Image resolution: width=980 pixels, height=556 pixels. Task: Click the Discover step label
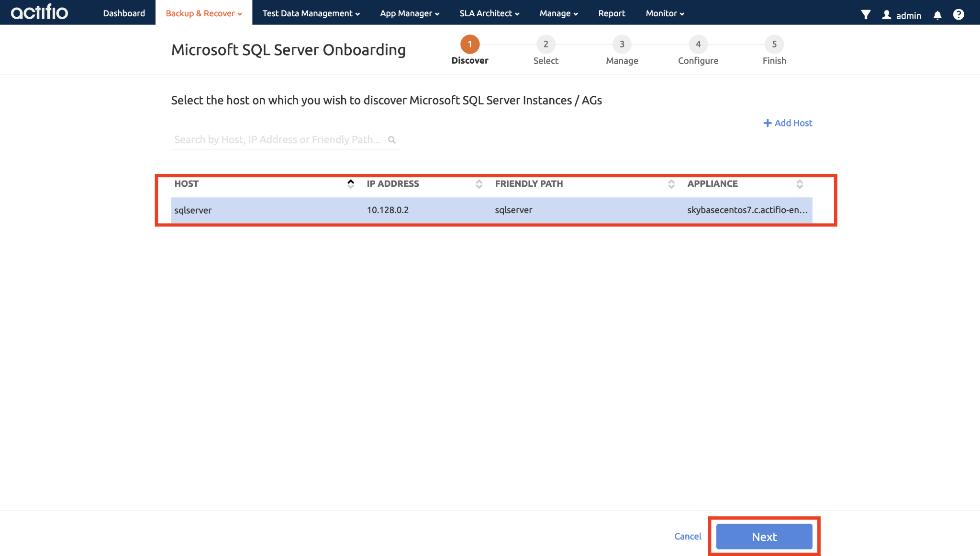coord(470,61)
